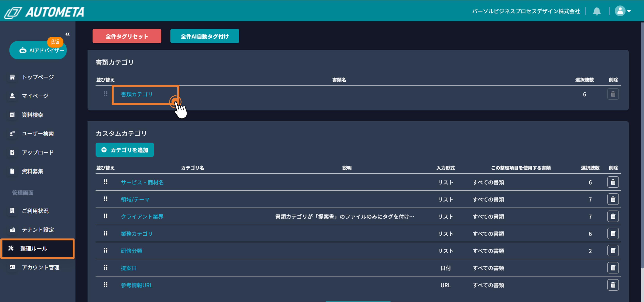This screenshot has width=644, height=302.
Task: Delete the 提案日 category
Action: (613, 268)
